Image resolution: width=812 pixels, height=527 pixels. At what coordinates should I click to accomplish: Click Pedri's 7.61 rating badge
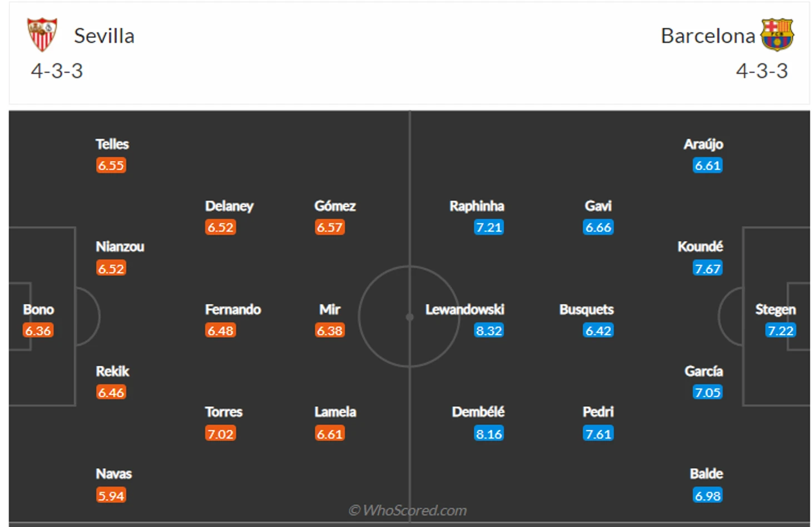click(598, 434)
